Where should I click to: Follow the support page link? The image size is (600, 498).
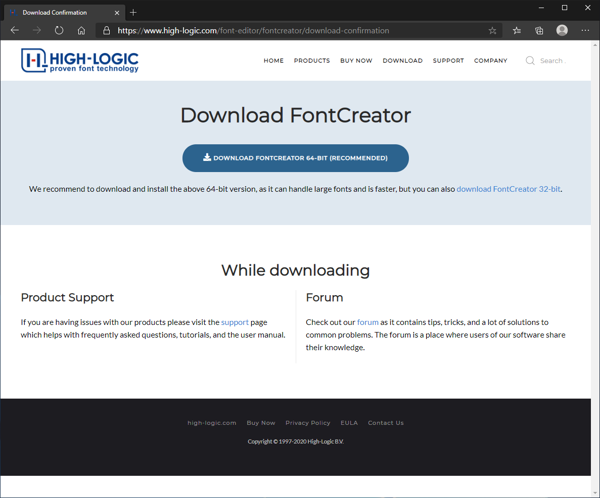[x=235, y=322]
